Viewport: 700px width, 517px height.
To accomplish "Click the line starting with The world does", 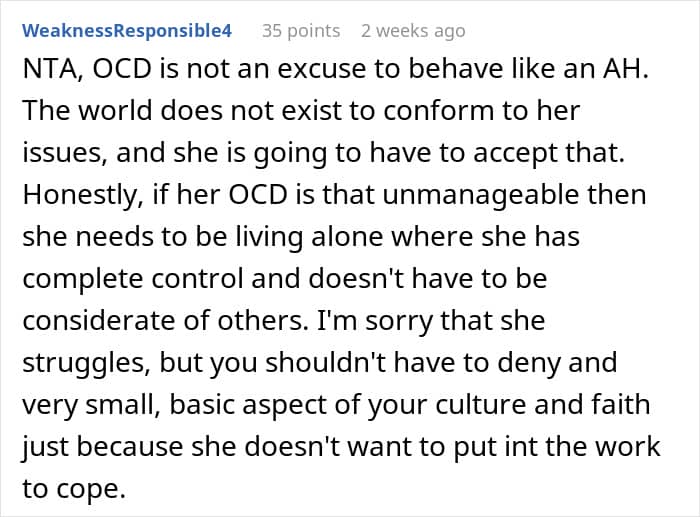I will (301, 111).
